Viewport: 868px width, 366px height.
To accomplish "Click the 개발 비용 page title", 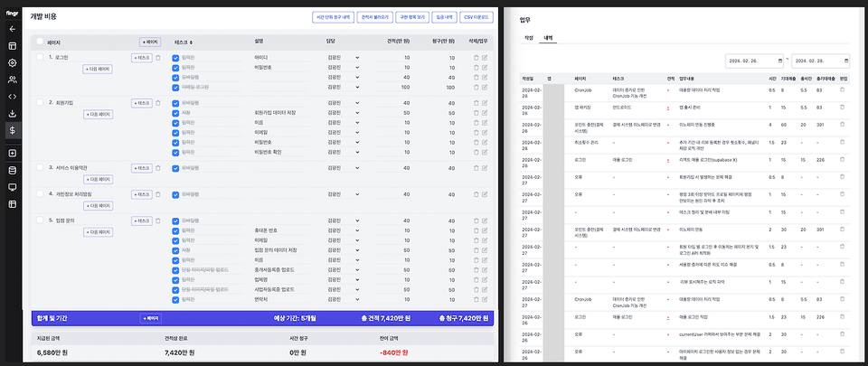I will [43, 16].
